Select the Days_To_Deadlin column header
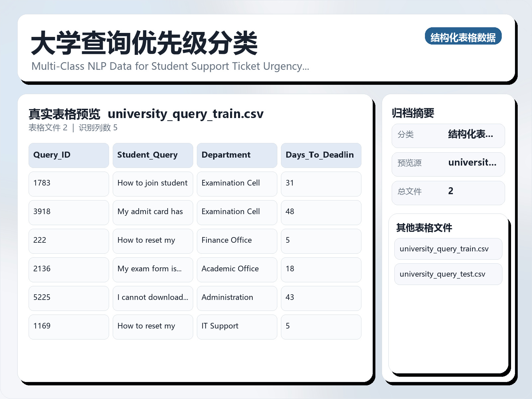The image size is (532, 399). click(321, 155)
